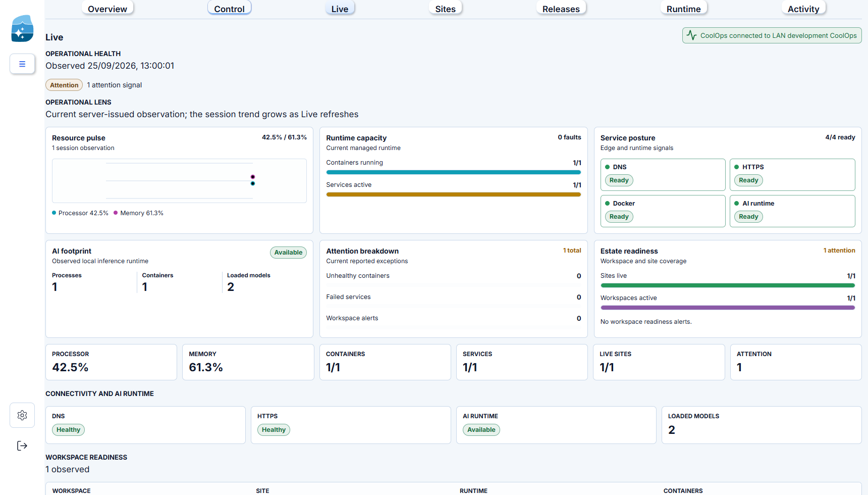Image resolution: width=868 pixels, height=495 pixels.
Task: Click Healthy badge in DNS connectivity card
Action: tap(68, 430)
